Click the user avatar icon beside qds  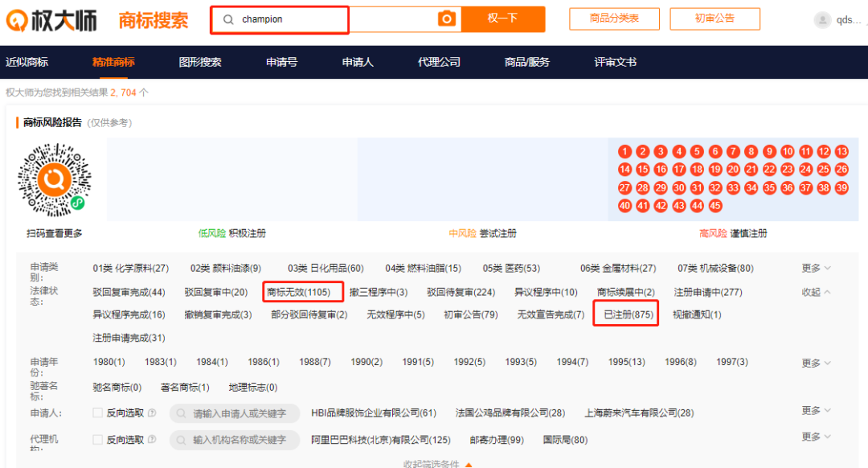click(823, 20)
